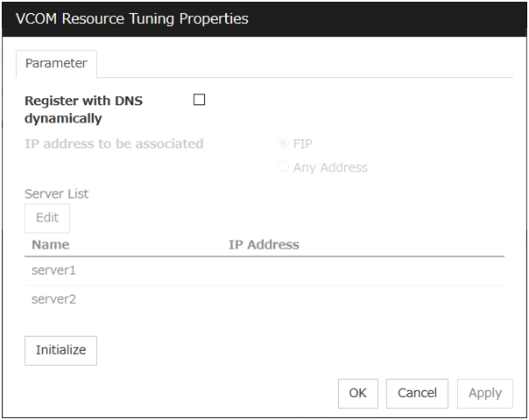Image resolution: width=529 pixels, height=420 pixels.
Task: Enable the Register with DNS dynamically checkbox
Action: [x=199, y=100]
